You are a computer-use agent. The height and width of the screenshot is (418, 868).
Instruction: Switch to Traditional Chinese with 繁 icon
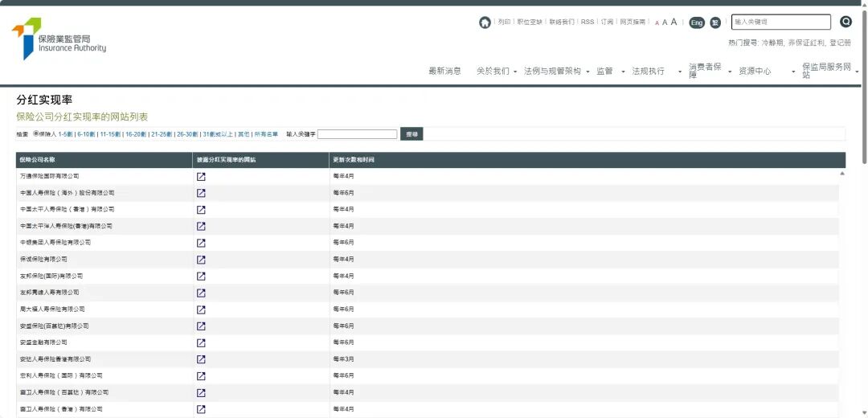pyautogui.click(x=714, y=23)
